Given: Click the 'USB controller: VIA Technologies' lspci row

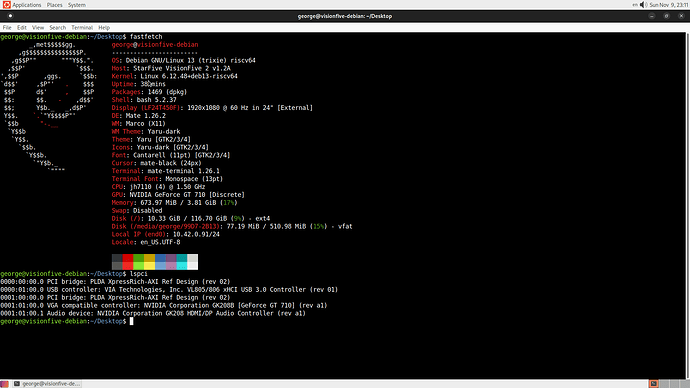Looking at the screenshot, I should click(x=169, y=289).
